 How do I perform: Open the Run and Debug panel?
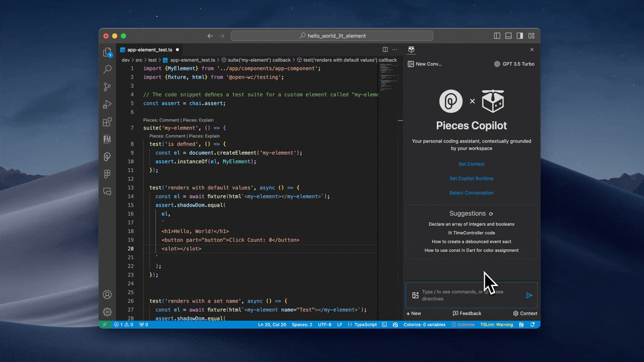107,104
